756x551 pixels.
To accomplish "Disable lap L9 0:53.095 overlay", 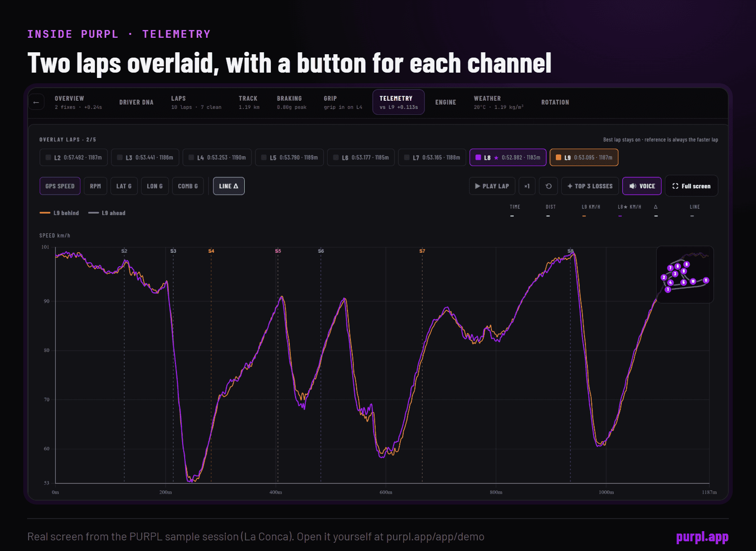I will 584,157.
